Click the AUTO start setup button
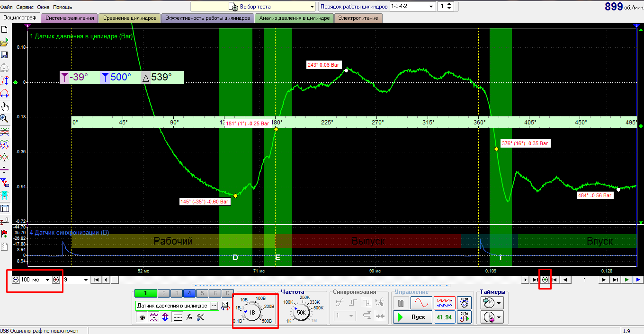 (464, 317)
